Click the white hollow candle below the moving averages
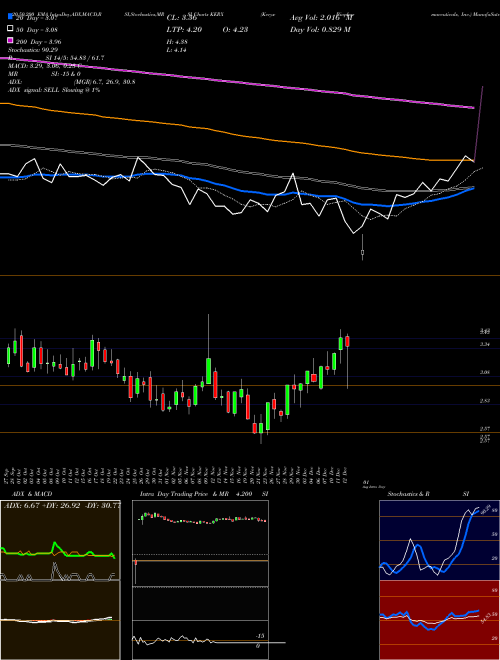Screen dimensions: 500x660 pos(362,252)
